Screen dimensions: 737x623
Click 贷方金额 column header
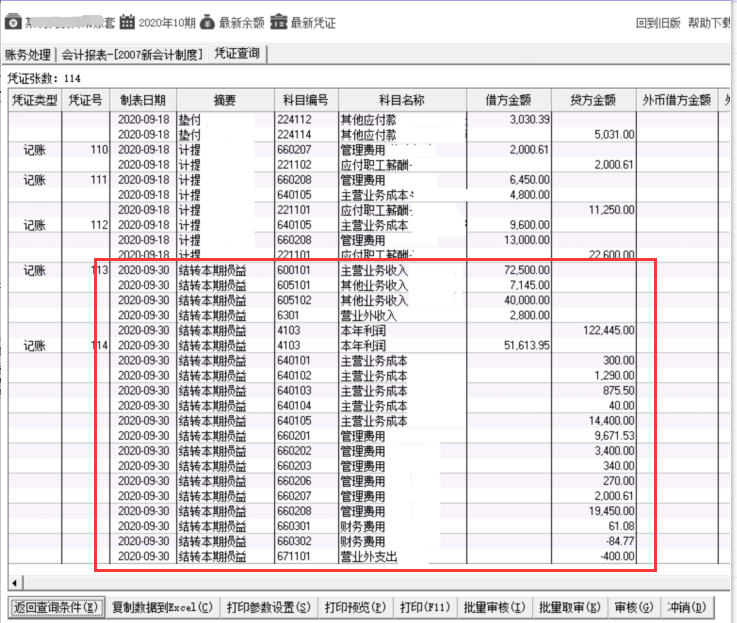[x=593, y=100]
